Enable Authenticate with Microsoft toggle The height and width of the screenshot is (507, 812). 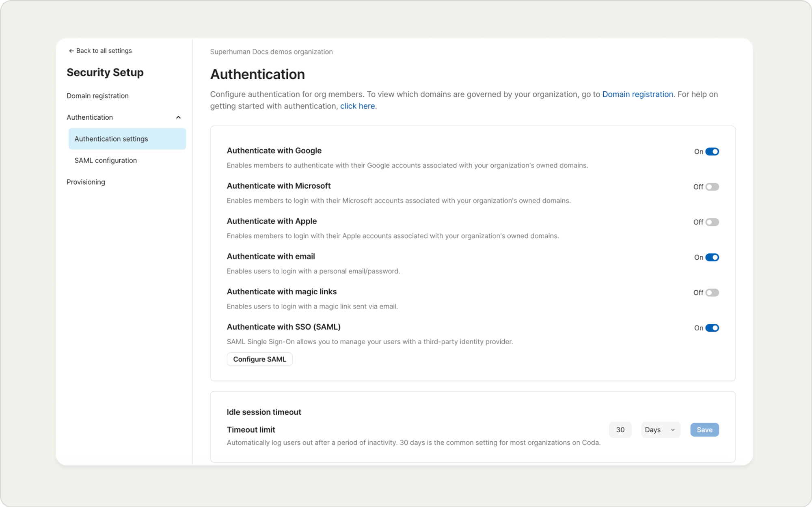(712, 187)
